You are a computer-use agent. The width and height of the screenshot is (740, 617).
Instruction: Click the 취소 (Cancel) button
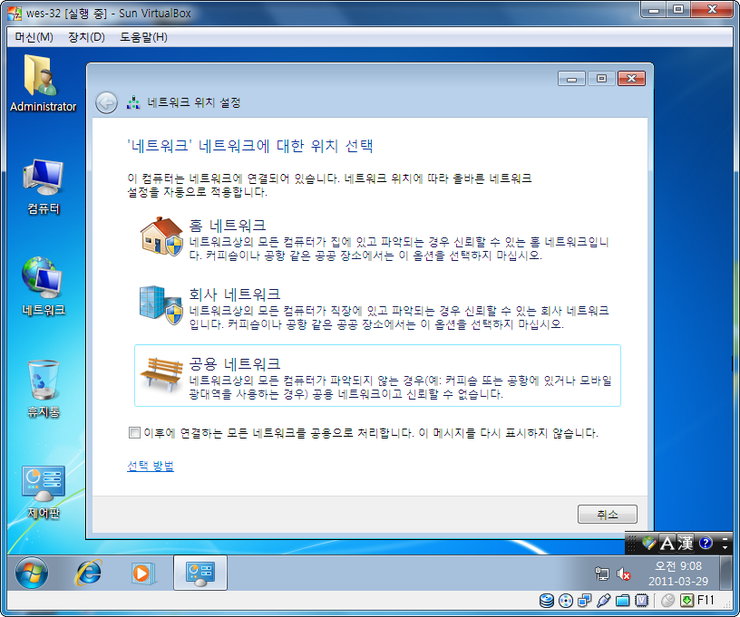(x=607, y=514)
